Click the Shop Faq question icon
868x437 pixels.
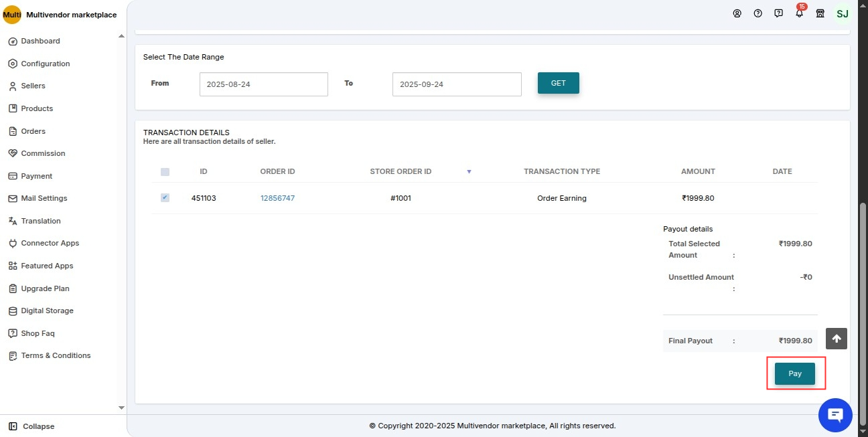(x=13, y=333)
